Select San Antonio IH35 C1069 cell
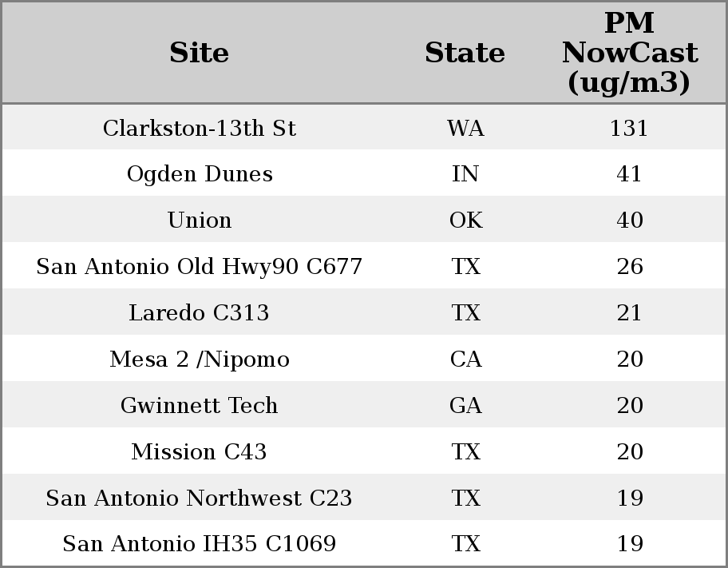Viewport: 728px width, 568px height. tap(200, 544)
